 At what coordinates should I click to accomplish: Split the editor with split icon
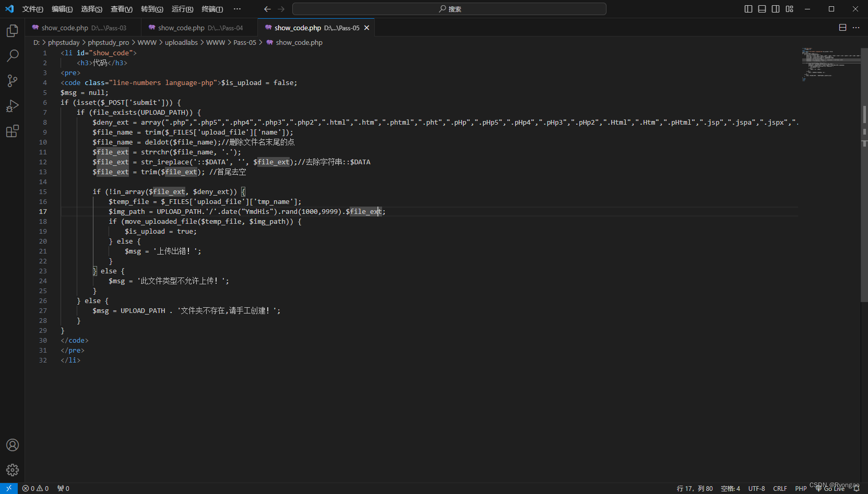pos(842,28)
